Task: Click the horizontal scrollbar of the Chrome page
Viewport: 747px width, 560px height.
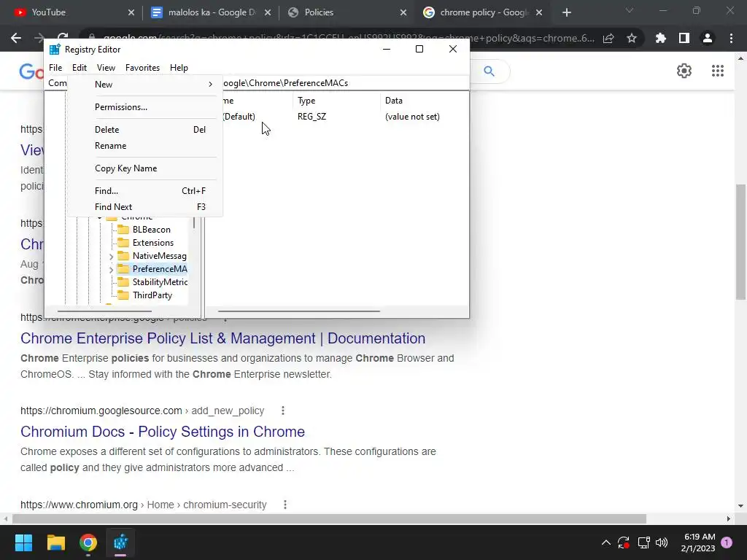Action: pos(329,518)
